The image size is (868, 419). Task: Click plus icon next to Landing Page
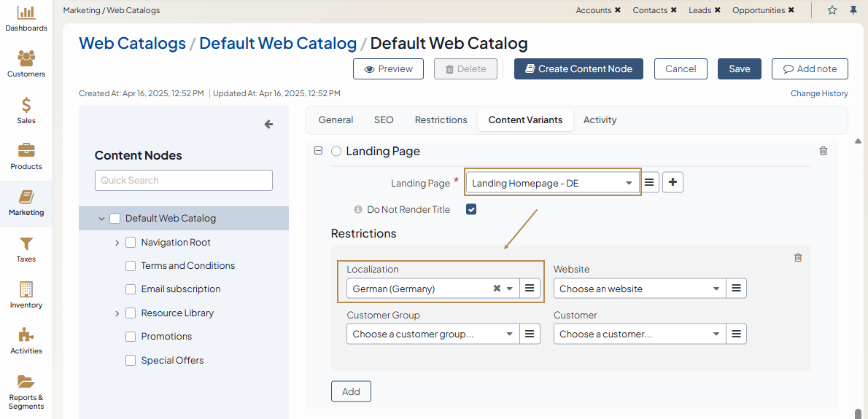pyautogui.click(x=673, y=183)
